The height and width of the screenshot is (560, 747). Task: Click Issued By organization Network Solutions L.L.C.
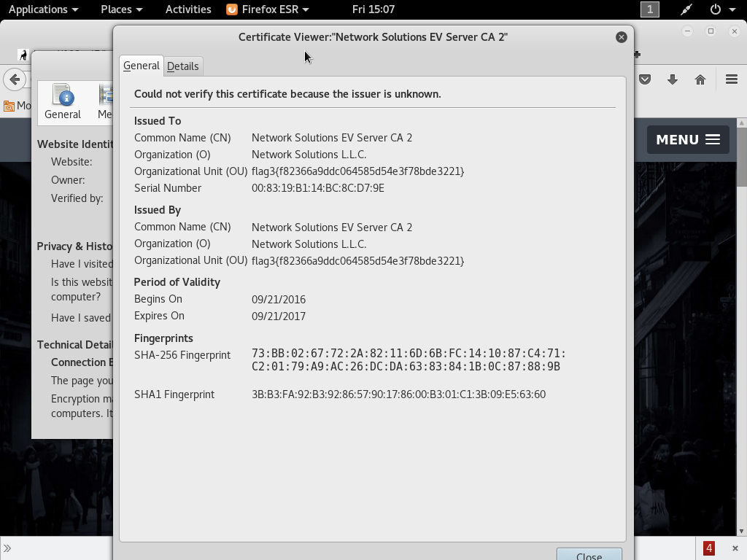pyautogui.click(x=309, y=244)
